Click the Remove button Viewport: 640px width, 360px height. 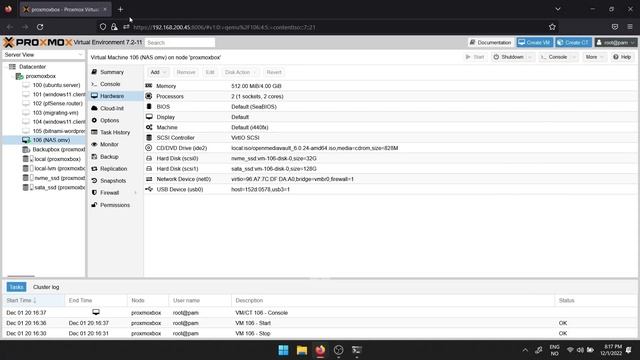(x=186, y=72)
